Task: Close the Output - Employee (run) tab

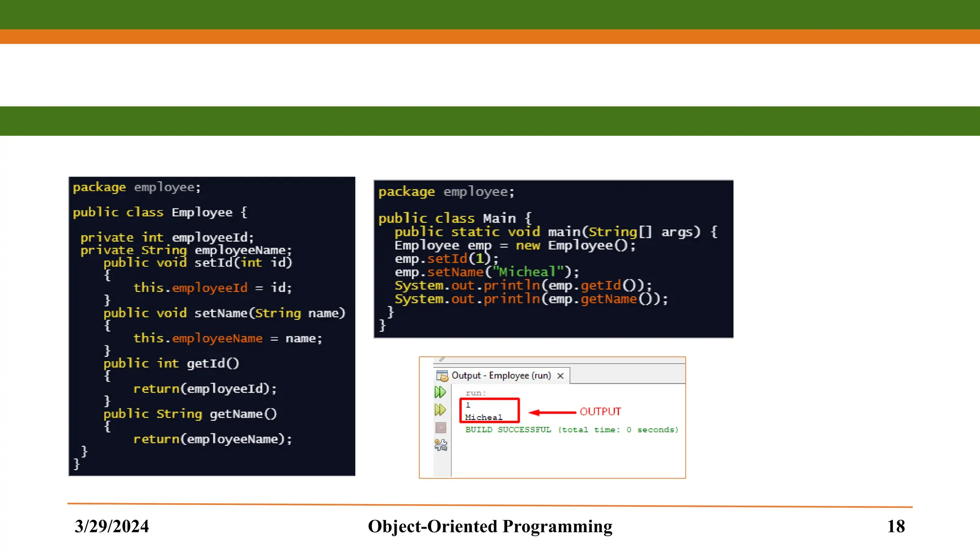Action: coord(560,376)
